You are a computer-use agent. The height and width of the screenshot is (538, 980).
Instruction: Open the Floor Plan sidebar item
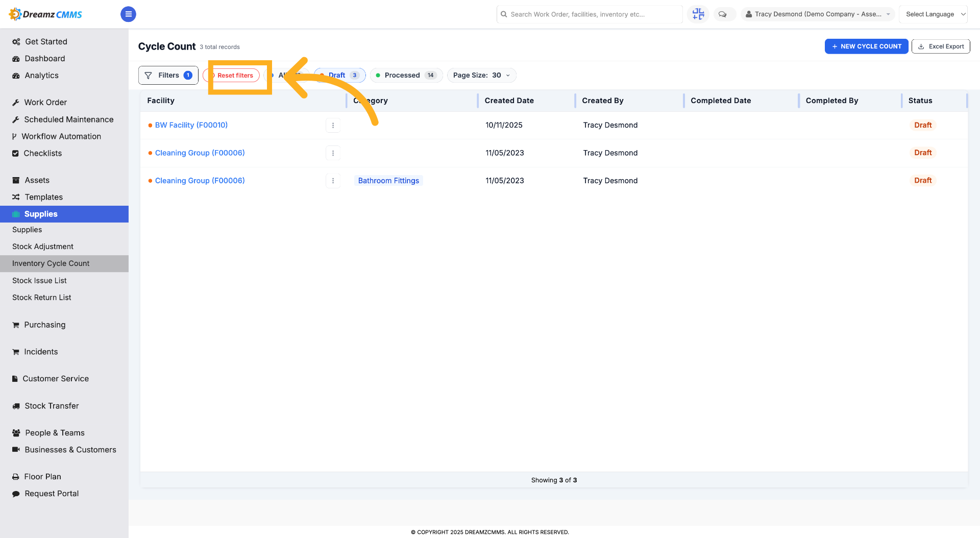pyautogui.click(x=43, y=477)
